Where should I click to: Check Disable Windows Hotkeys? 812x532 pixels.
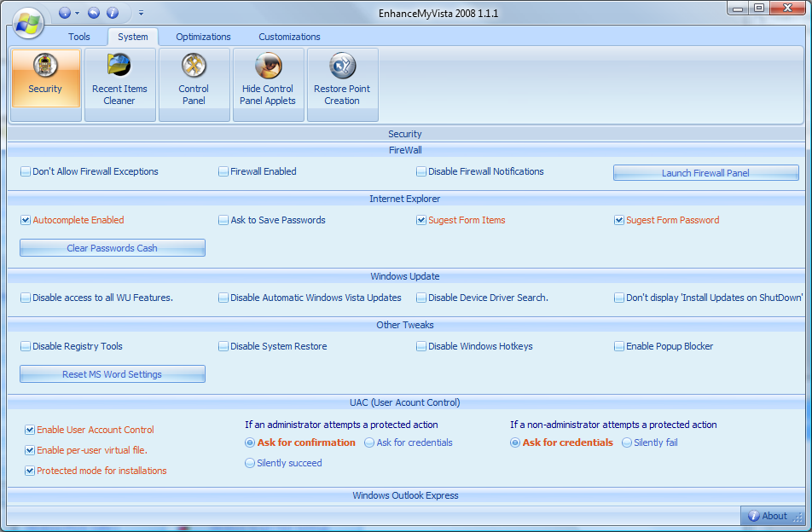click(421, 346)
